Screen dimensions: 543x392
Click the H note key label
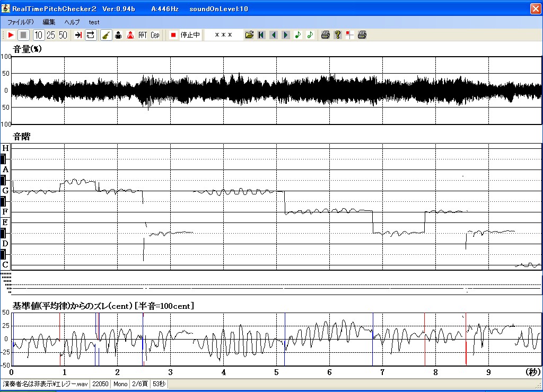tap(5, 148)
